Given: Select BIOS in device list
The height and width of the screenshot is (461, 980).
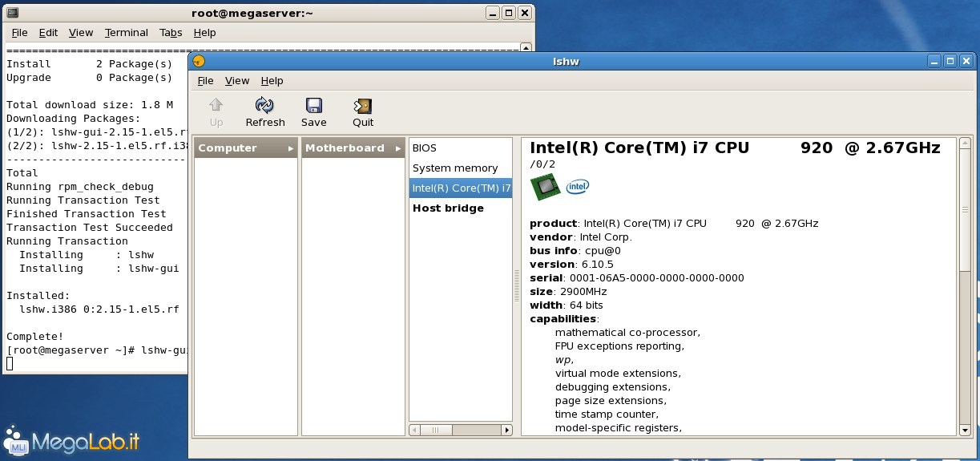Looking at the screenshot, I should tap(461, 148).
